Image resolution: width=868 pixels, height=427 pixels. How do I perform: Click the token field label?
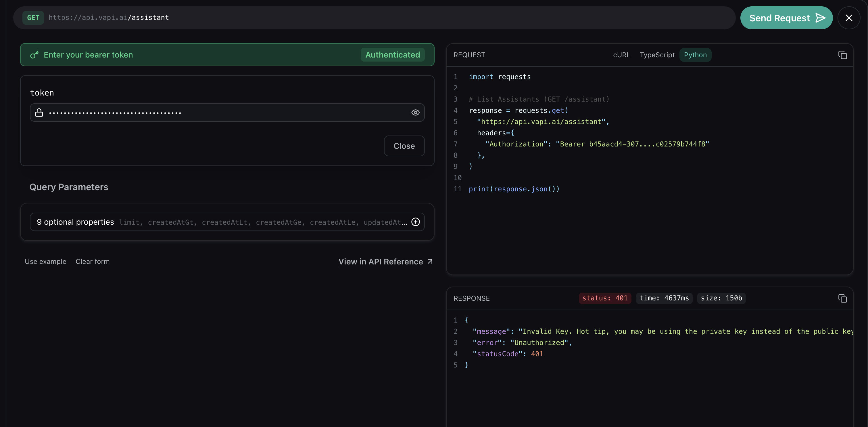pos(42,93)
